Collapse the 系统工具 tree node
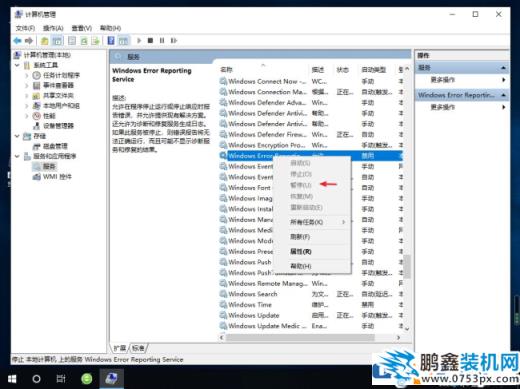This screenshot has height=389, width=520. (17, 65)
